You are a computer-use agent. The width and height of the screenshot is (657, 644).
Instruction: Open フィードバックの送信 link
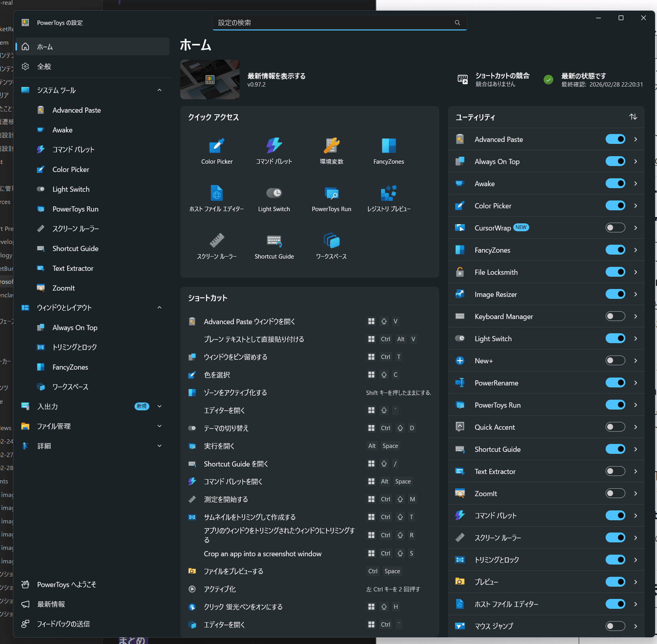pos(63,624)
